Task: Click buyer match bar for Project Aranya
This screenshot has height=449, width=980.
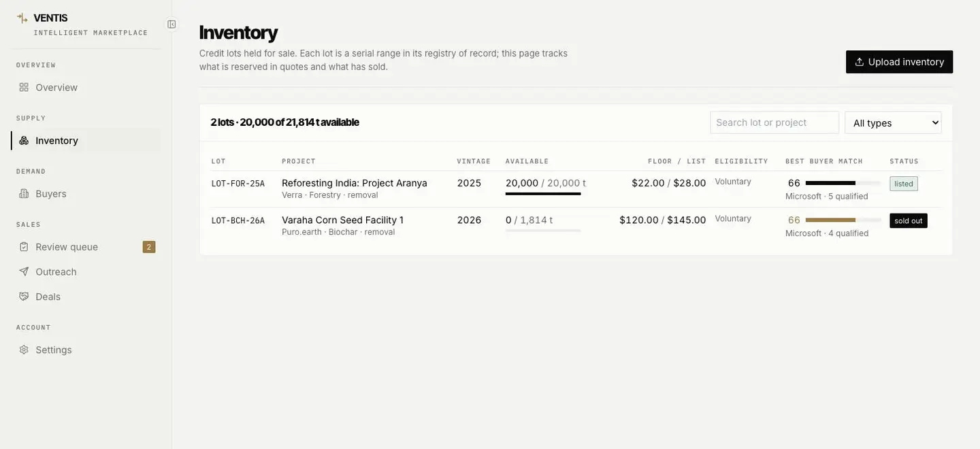Action: click(843, 183)
